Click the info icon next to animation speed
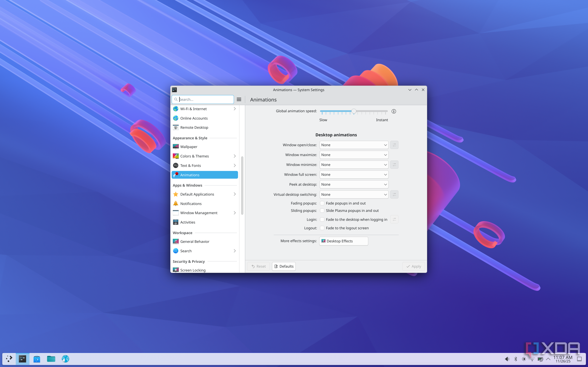The height and width of the screenshot is (367, 588). [394, 111]
